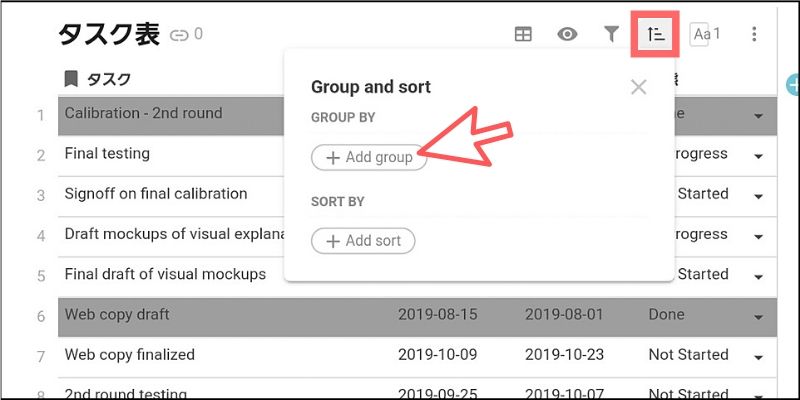This screenshot has width=800, height=400.
Task: Click the Add group button
Action: pos(369,157)
